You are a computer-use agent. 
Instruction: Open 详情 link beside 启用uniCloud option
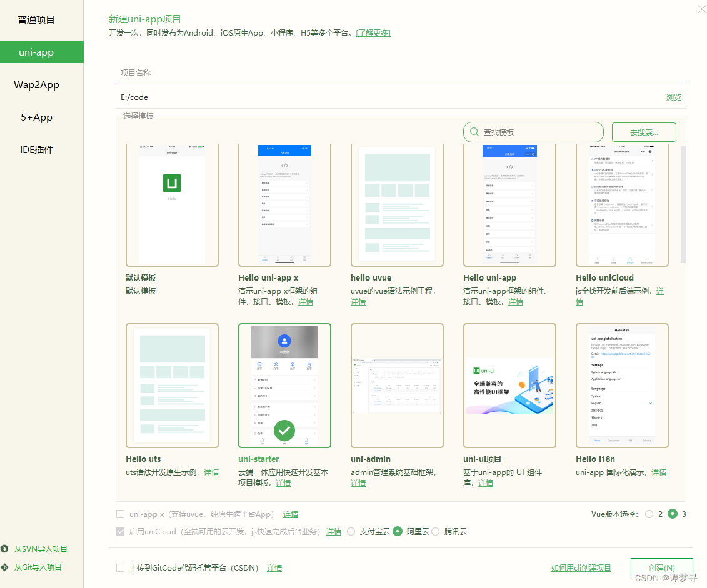pos(334,532)
